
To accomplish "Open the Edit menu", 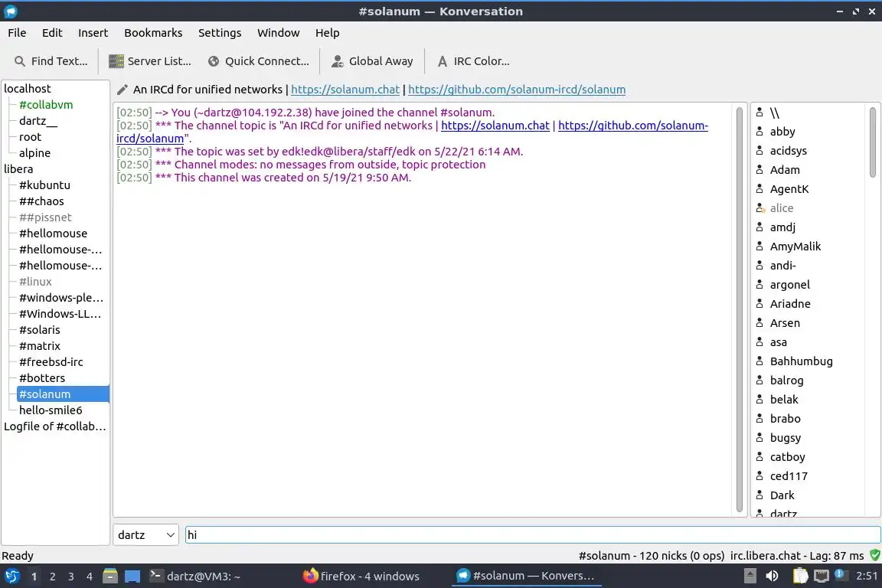I will pyautogui.click(x=52, y=33).
